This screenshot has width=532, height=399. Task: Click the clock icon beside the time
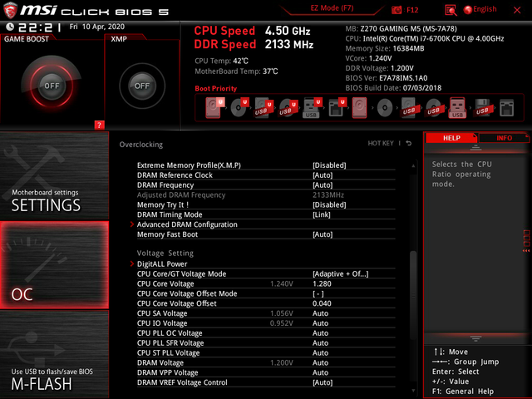pyautogui.click(x=10, y=27)
